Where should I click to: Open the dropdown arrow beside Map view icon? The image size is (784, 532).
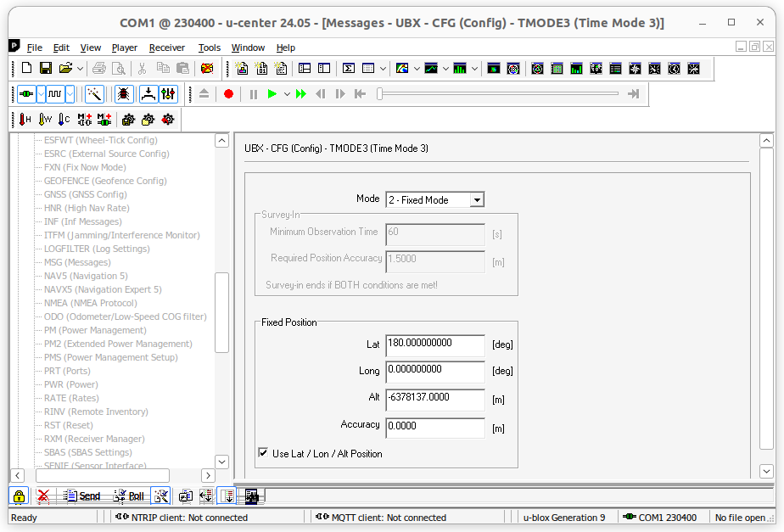click(417, 68)
